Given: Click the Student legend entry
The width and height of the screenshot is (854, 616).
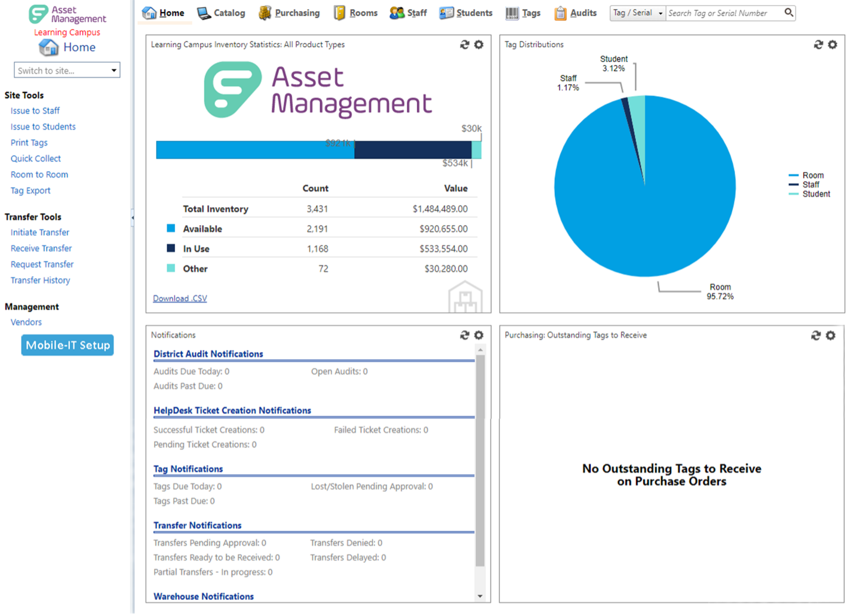Looking at the screenshot, I should coord(809,194).
